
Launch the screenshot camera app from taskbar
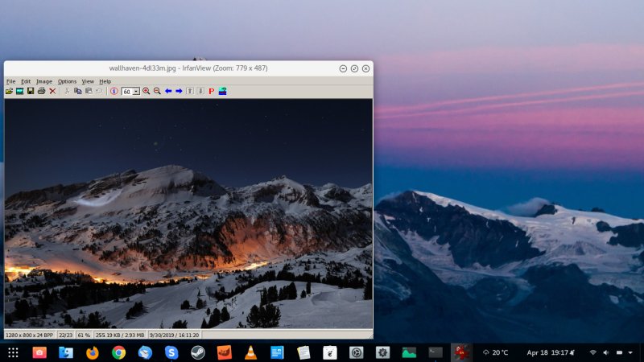(x=39, y=352)
